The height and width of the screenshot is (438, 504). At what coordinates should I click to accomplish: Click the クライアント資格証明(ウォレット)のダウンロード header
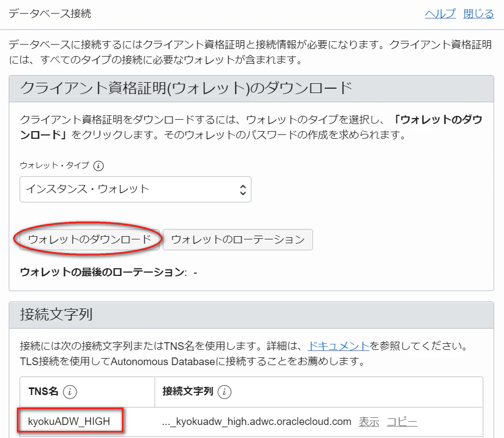coord(251,89)
